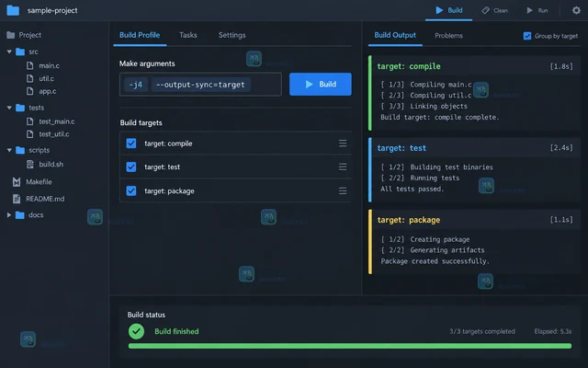Click 'All tests passed.' output line

[x=413, y=189]
